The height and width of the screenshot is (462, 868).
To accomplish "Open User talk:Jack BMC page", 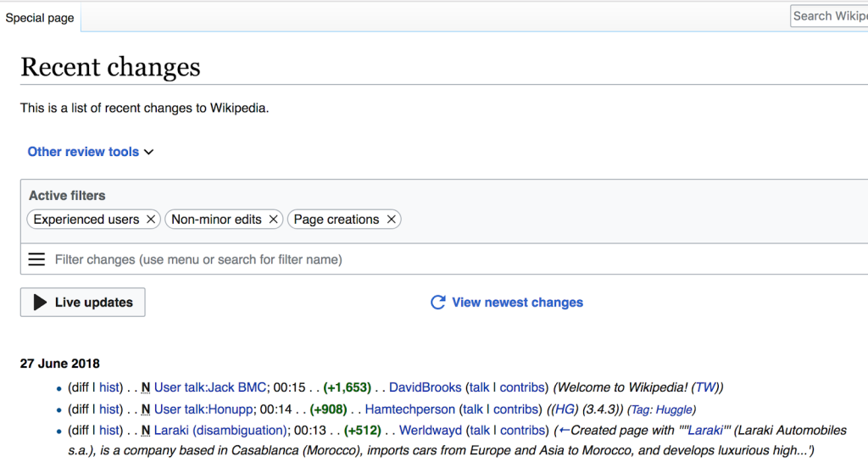I will point(210,387).
